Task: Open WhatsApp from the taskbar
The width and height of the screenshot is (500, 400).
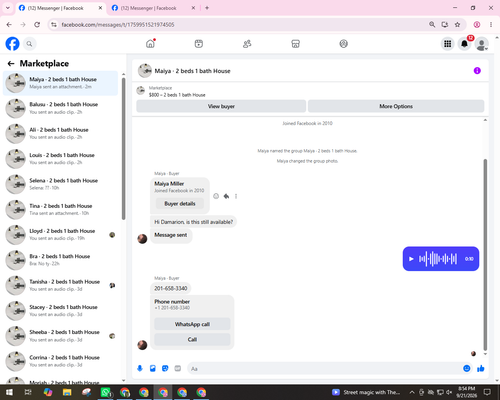Action: coord(106,392)
